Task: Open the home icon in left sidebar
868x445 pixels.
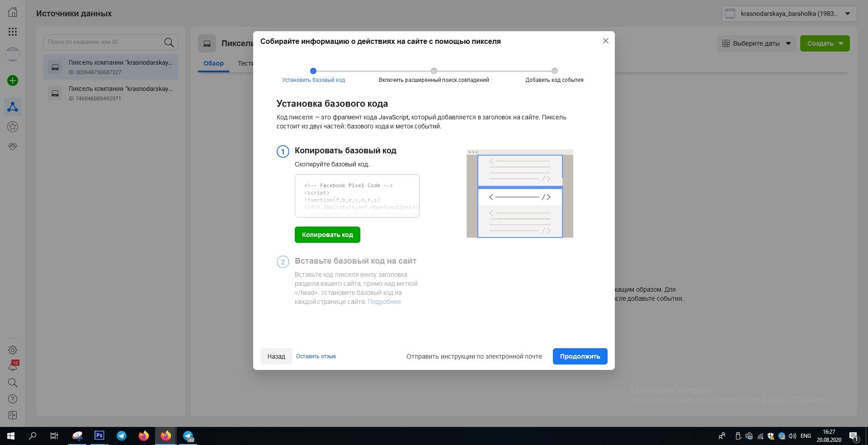Action: click(x=13, y=12)
